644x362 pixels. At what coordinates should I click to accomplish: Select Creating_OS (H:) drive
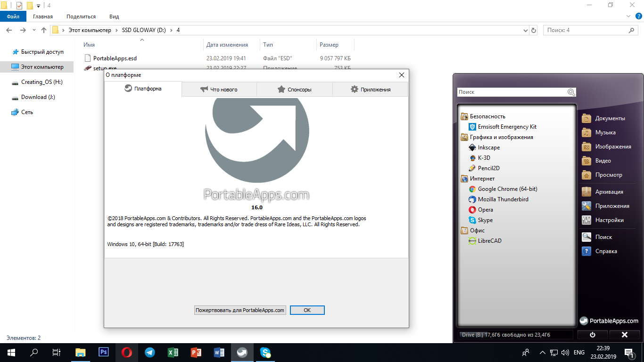(x=37, y=82)
